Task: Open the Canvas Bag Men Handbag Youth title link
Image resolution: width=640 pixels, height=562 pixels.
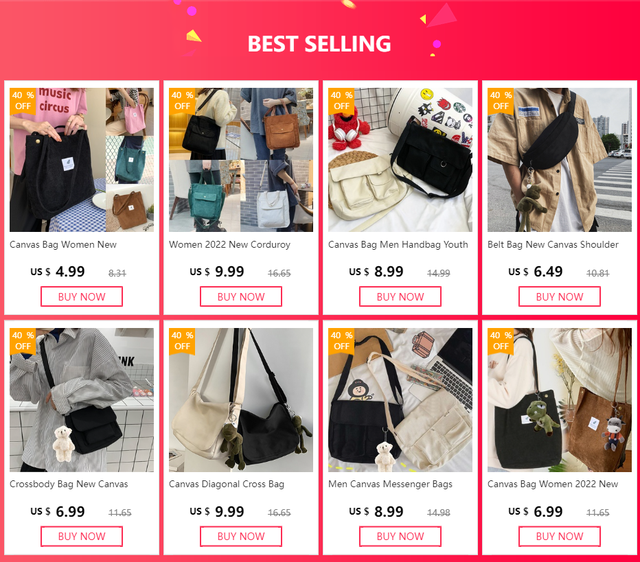Action: point(398,244)
